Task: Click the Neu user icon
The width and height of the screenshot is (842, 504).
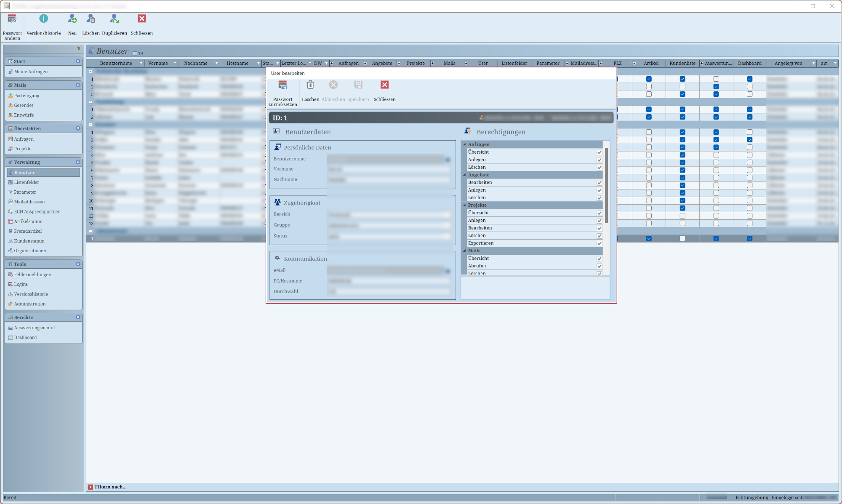Action: [x=72, y=19]
